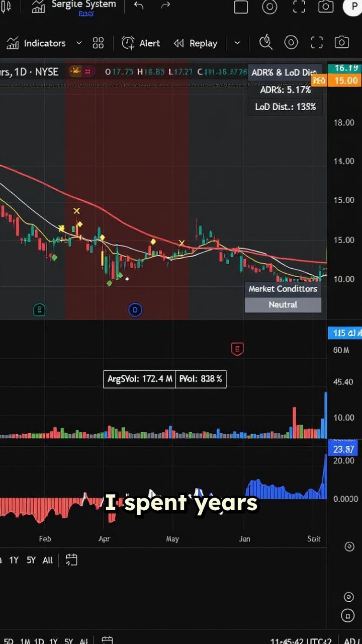This screenshot has width=362, height=644.
Task: Click the redo arrow in the top bar
Action: point(165,6)
